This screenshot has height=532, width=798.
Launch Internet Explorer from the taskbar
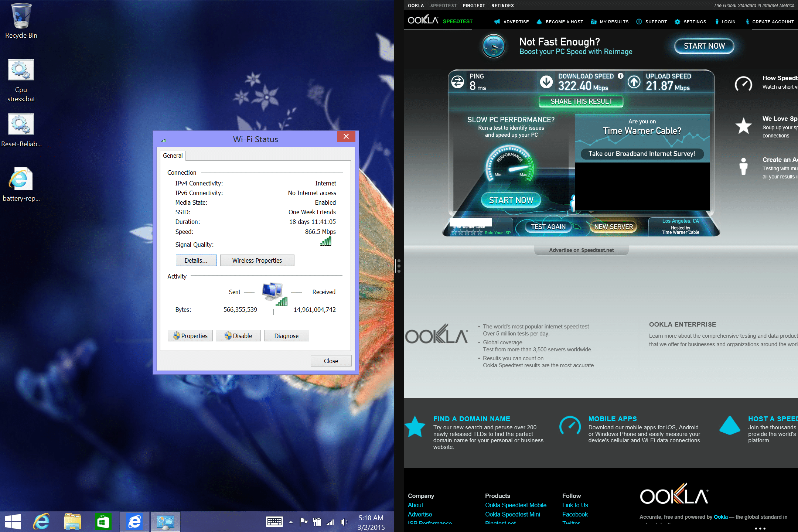pos(41,522)
